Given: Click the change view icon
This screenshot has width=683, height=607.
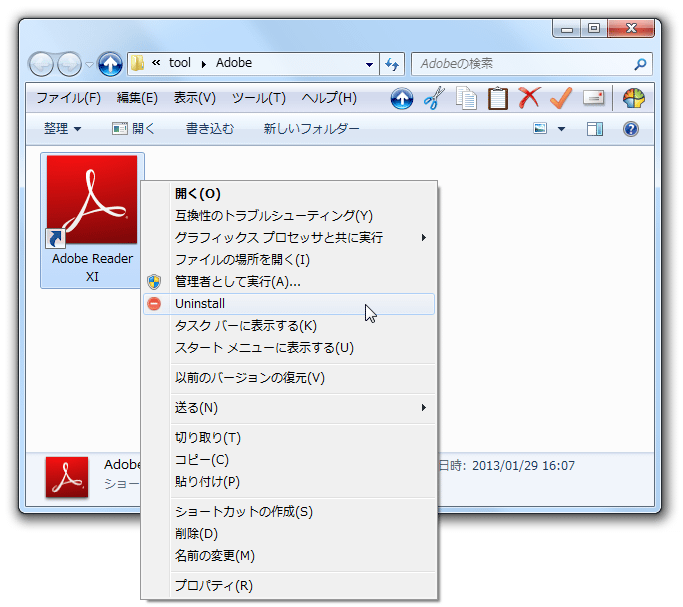Looking at the screenshot, I should [x=540, y=128].
